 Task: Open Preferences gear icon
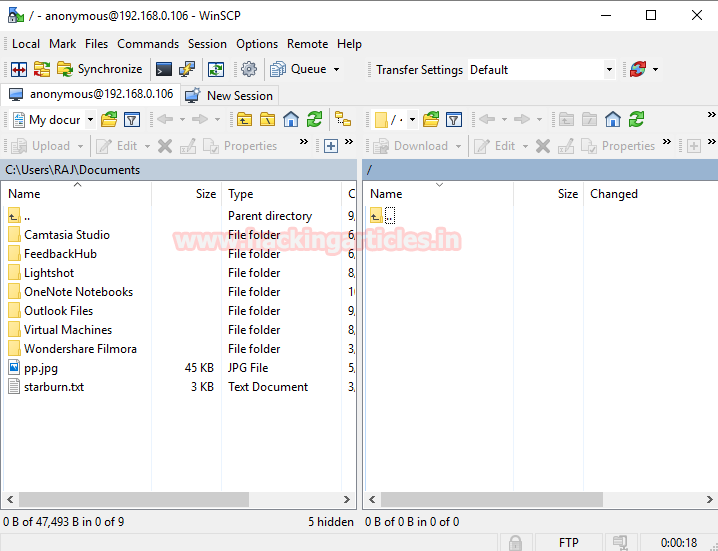249,70
